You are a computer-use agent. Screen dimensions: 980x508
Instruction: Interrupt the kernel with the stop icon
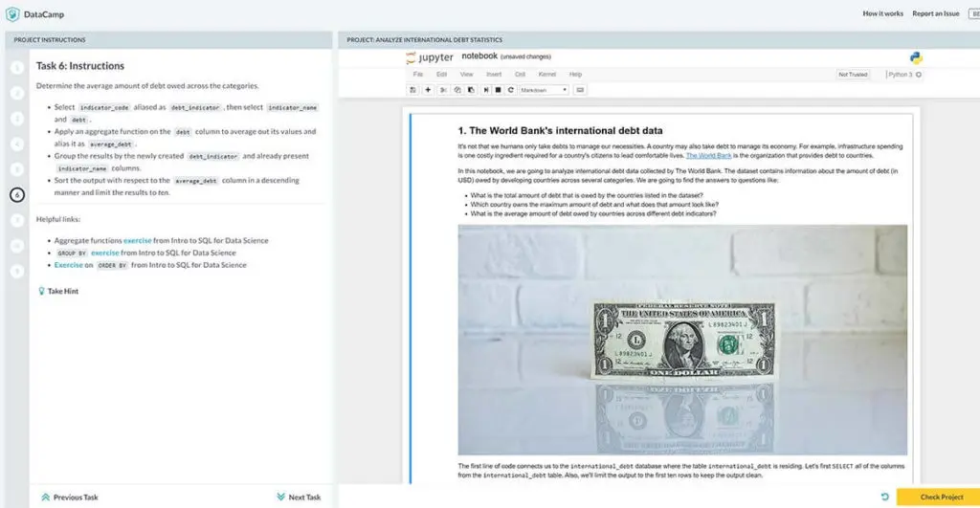click(x=498, y=90)
